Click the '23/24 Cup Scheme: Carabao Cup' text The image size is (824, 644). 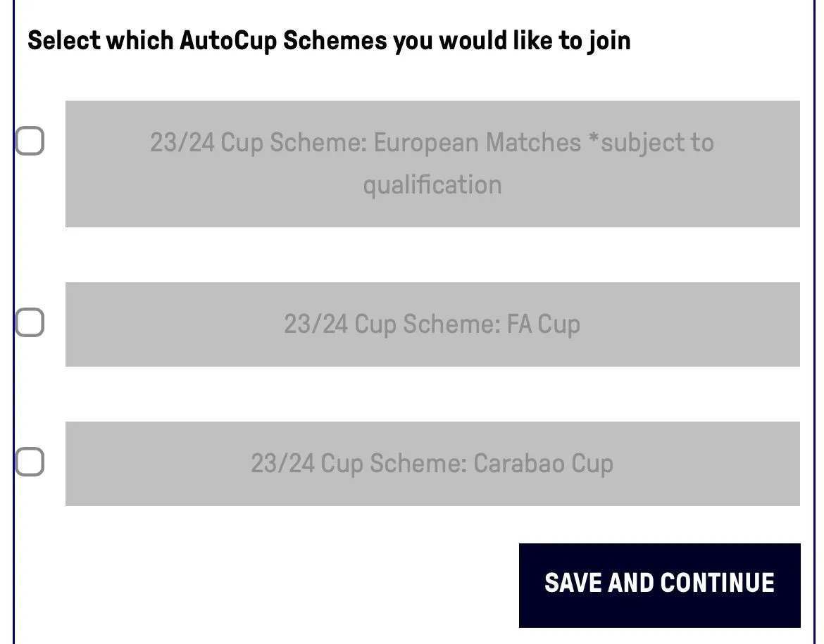click(x=432, y=464)
